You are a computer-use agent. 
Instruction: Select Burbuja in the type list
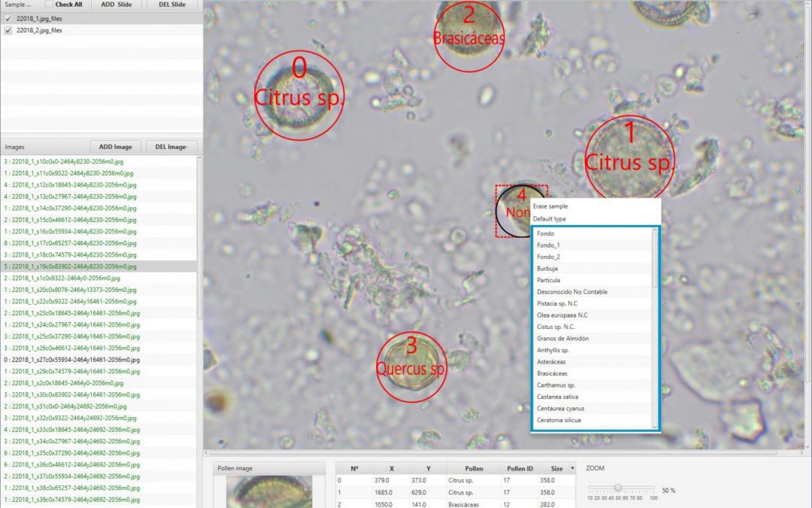(x=592, y=269)
